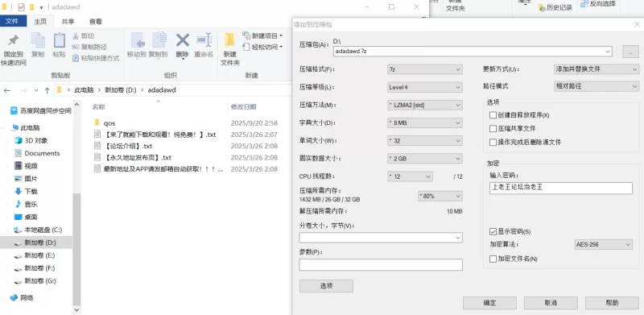Screen dimensions: 644x315
Task: Switch to the 查看 ribbon tab
Action: click(x=96, y=22)
